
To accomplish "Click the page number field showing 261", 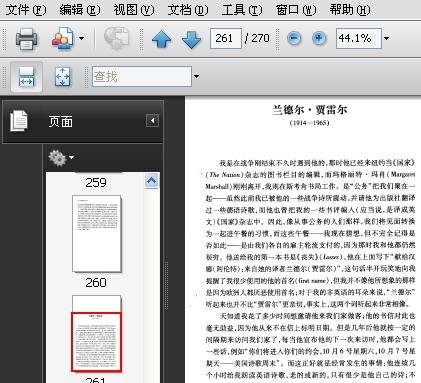I will [226, 38].
